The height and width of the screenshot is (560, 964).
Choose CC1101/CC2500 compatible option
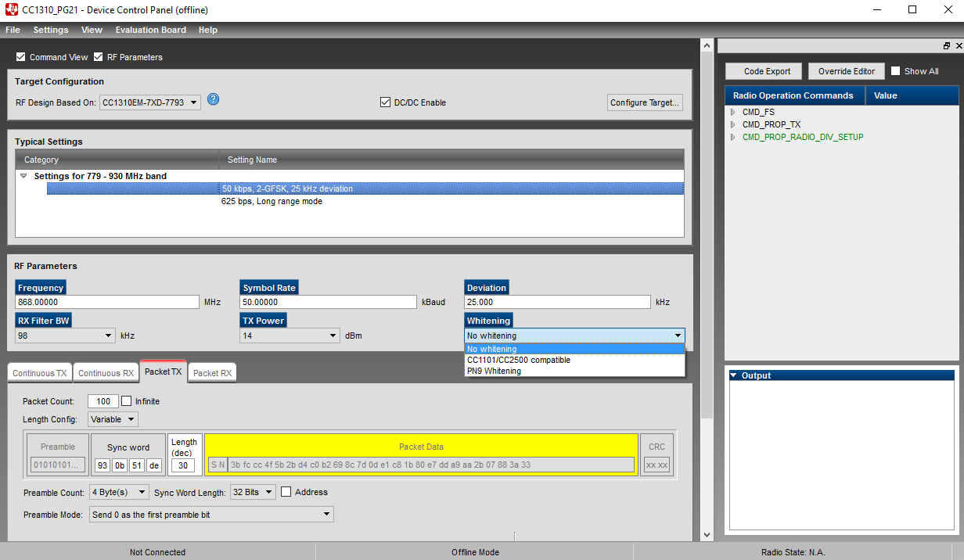pyautogui.click(x=575, y=360)
